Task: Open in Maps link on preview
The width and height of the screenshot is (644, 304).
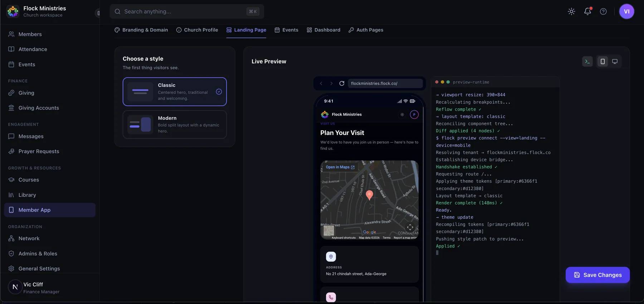Action: [340, 167]
